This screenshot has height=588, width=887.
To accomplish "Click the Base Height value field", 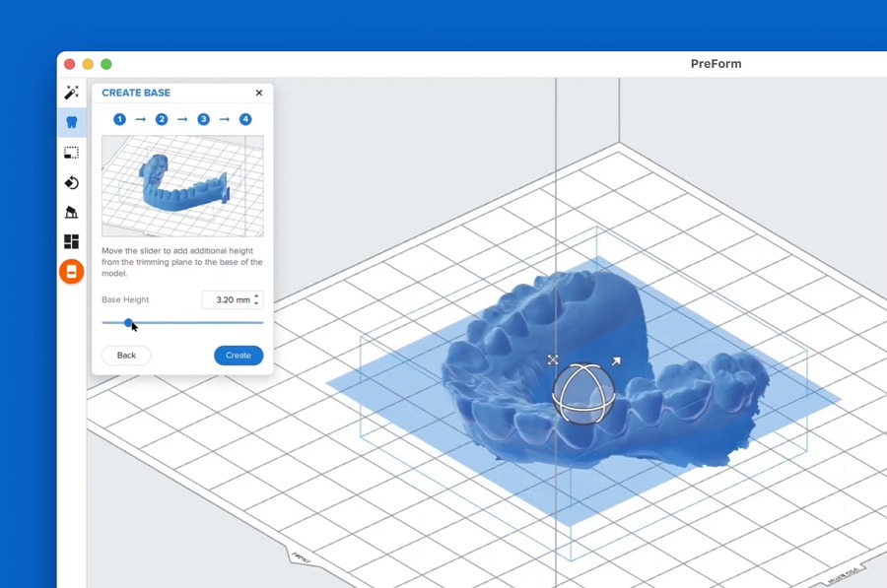I will pyautogui.click(x=228, y=299).
